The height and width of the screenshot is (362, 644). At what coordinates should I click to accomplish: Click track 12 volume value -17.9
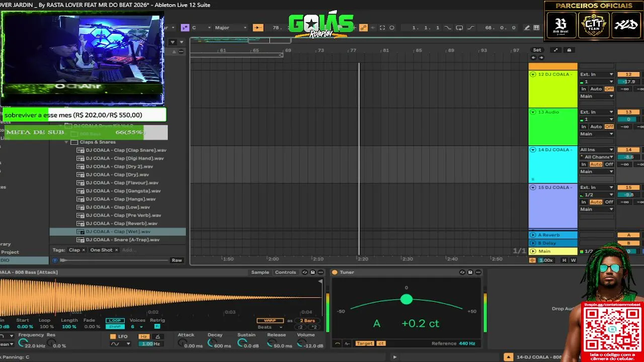(x=628, y=81)
